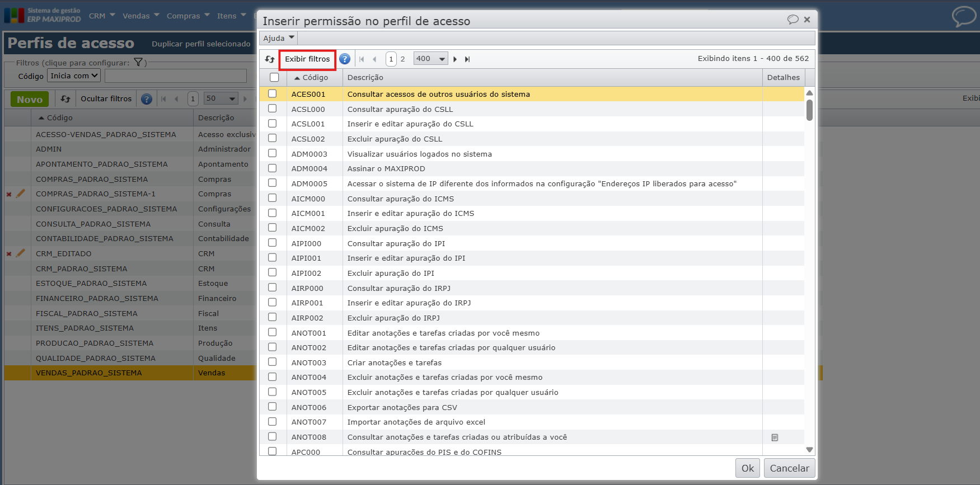Tick the ANOT003 checkbox
Viewport: 980px width, 485px height.
[x=273, y=362]
